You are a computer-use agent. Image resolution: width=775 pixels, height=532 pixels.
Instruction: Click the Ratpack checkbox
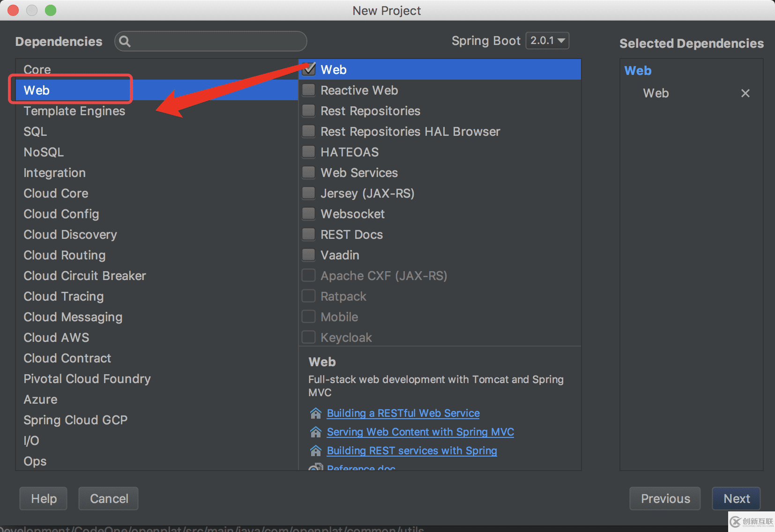tap(309, 296)
